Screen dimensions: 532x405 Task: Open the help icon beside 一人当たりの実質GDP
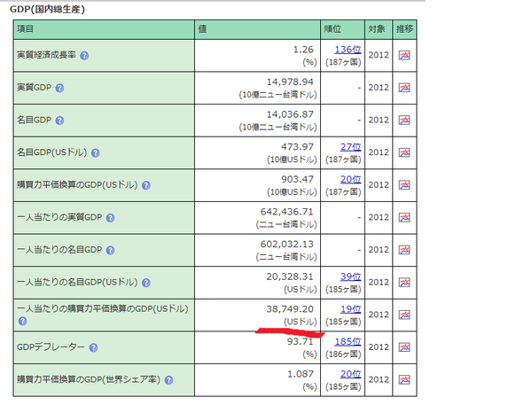tap(110, 218)
